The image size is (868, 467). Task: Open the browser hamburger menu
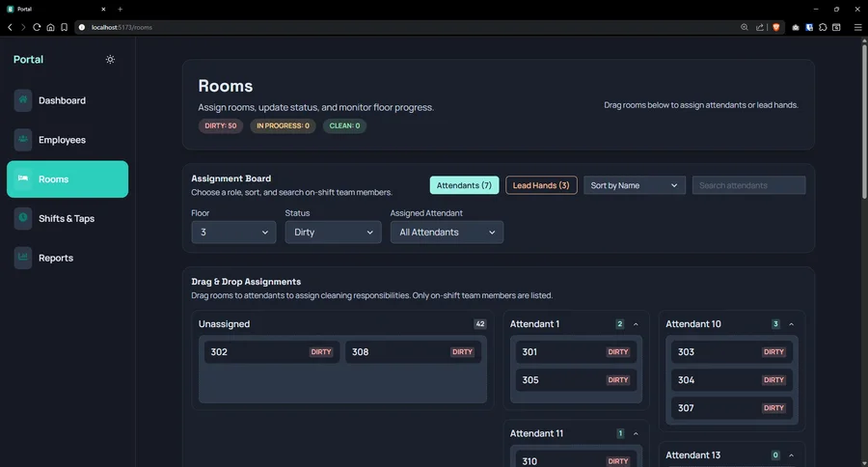point(857,27)
